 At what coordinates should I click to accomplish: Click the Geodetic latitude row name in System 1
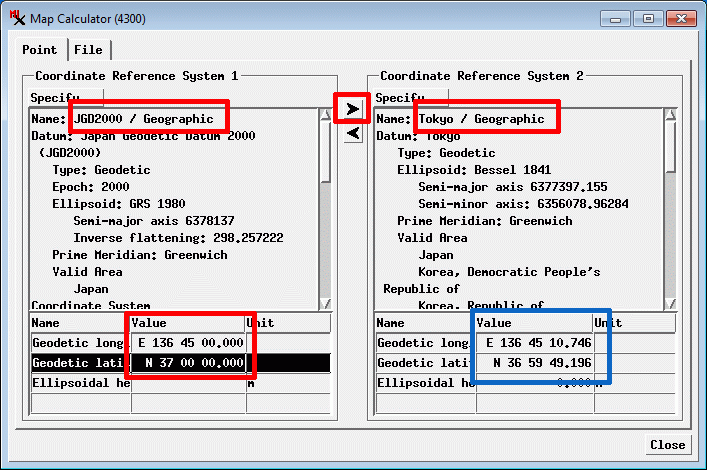point(81,363)
